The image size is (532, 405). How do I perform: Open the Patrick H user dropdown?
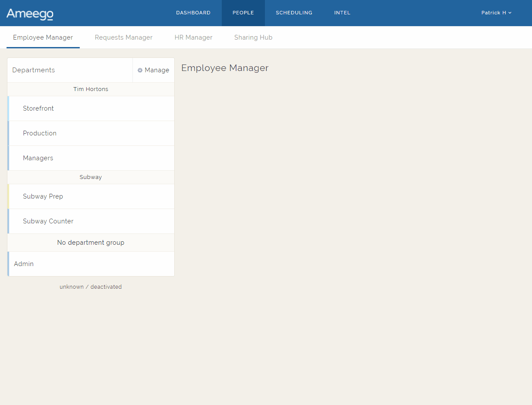(496, 13)
